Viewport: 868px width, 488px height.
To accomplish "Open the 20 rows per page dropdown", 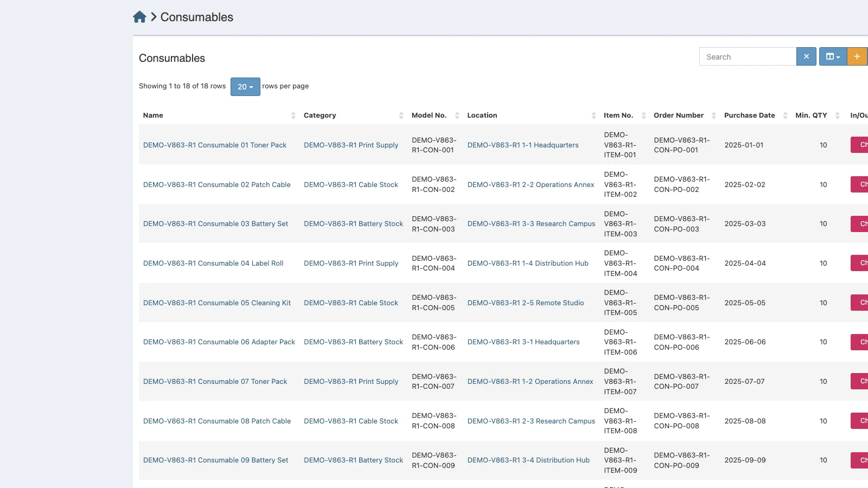I will 245,87.
